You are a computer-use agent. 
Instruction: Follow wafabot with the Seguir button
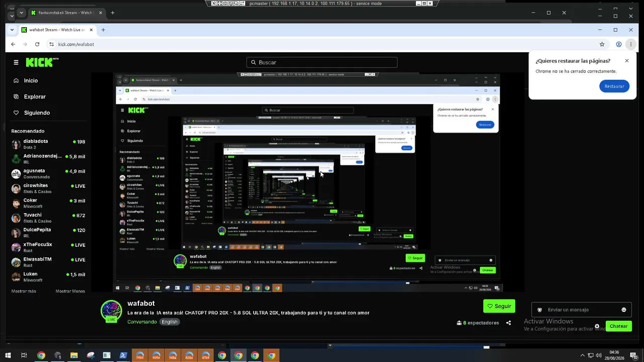[499, 306]
